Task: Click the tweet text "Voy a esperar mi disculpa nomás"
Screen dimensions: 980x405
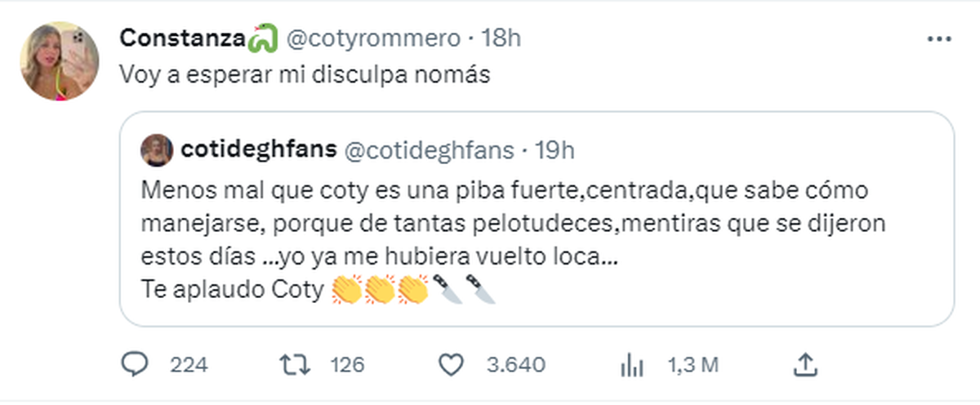Action: point(304,75)
